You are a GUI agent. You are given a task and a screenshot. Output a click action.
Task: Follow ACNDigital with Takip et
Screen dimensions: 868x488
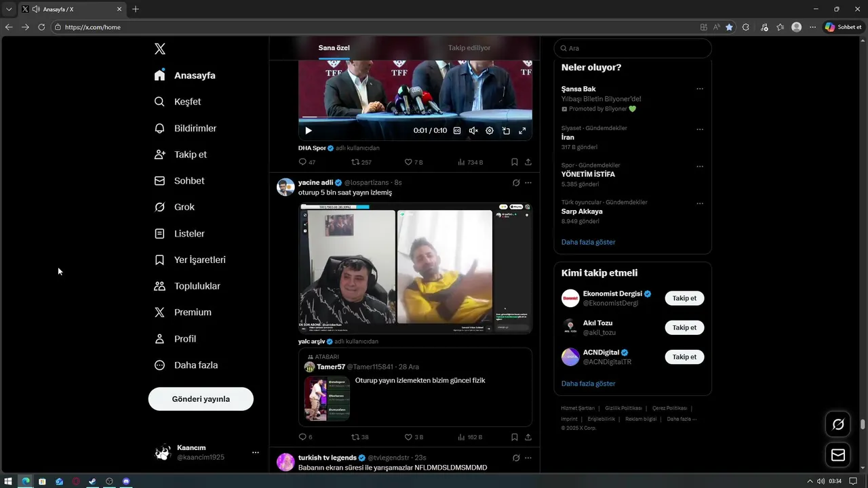click(684, 357)
